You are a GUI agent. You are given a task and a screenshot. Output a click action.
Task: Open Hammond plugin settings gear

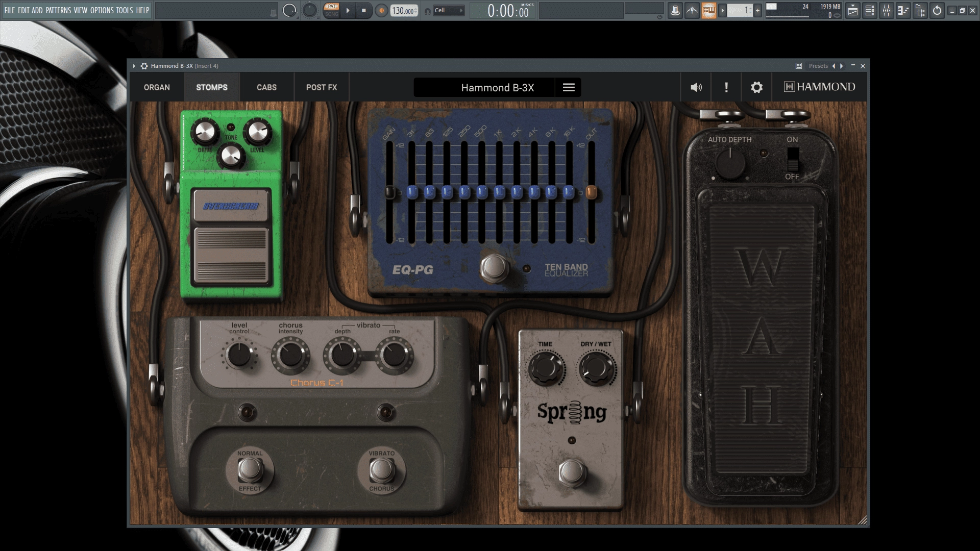756,87
